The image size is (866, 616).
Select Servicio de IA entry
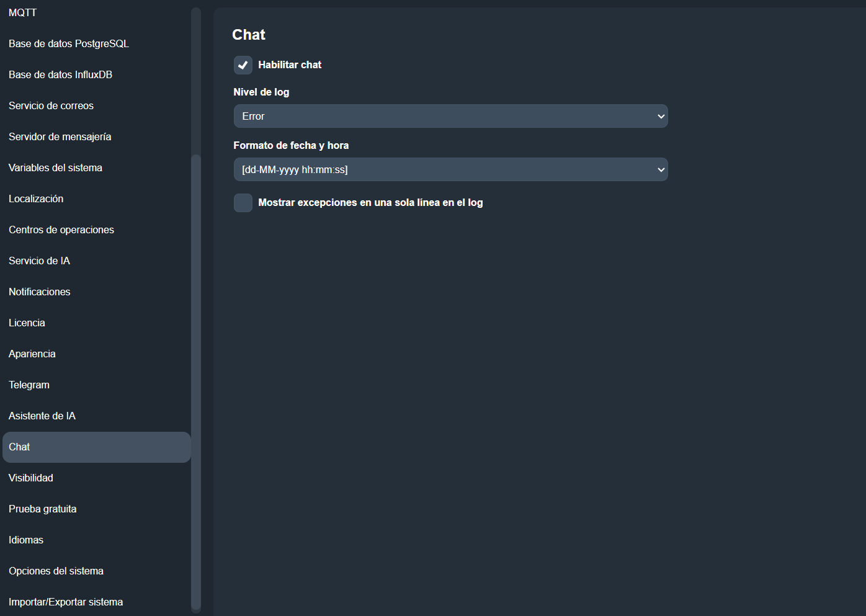40,261
